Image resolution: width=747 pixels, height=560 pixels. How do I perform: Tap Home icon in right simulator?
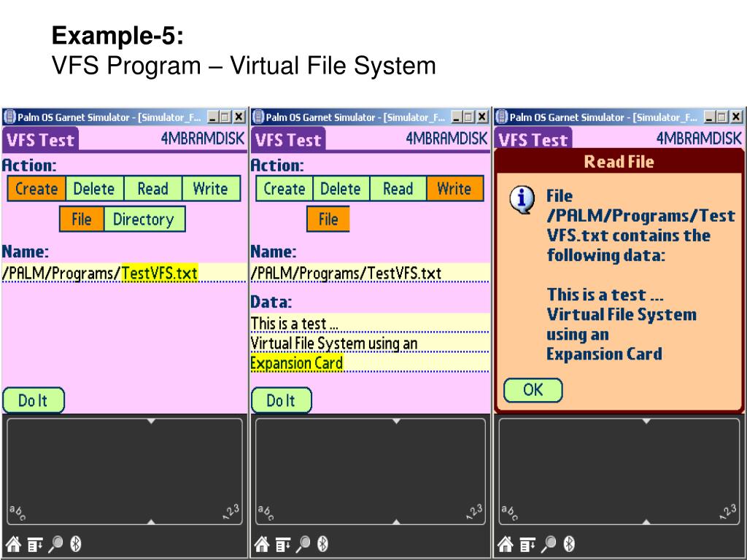(x=504, y=544)
